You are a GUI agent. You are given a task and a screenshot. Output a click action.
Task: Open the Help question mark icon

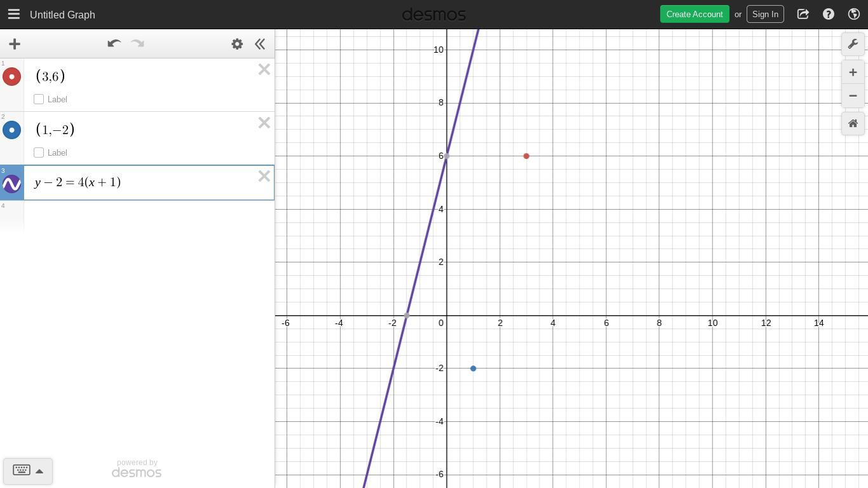[829, 14]
